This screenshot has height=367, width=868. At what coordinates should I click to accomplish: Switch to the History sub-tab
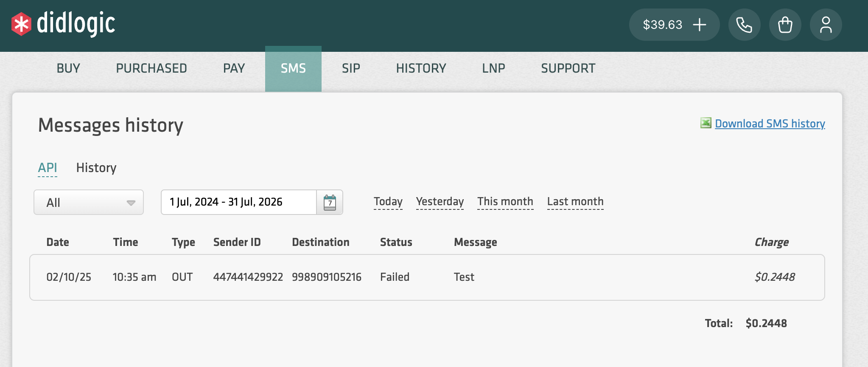click(x=96, y=168)
